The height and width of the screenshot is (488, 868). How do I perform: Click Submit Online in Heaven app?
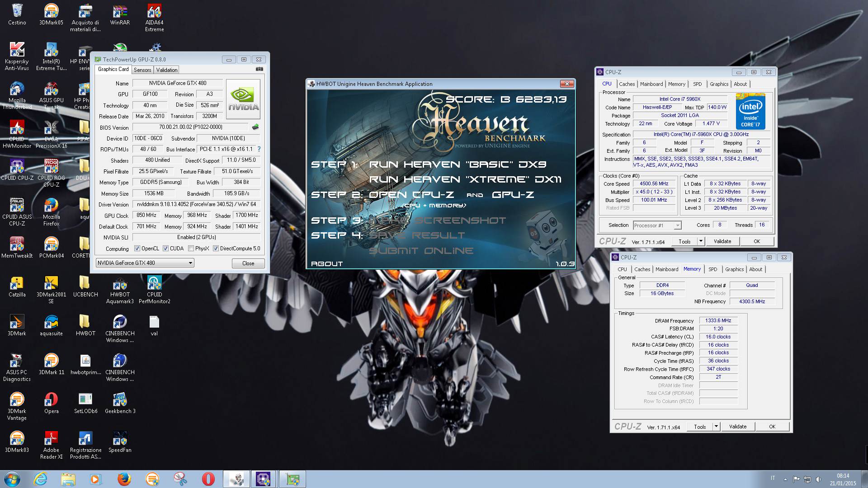pos(421,251)
